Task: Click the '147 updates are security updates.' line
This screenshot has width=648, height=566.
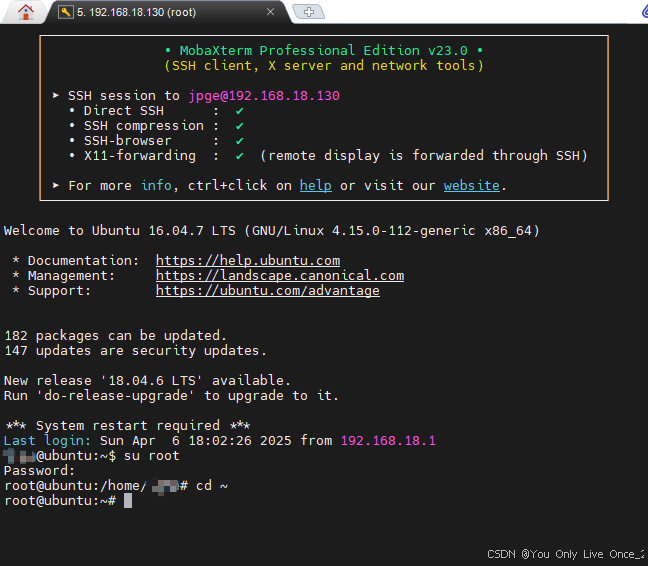Action: point(135,351)
